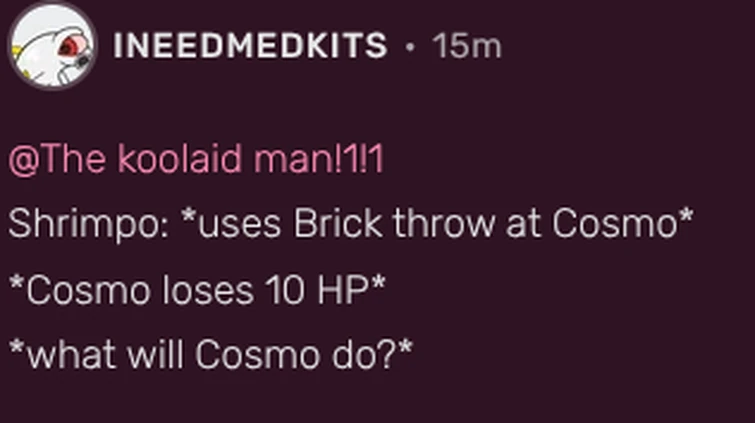This screenshot has height=423, width=755.
Task: Click the word at before Cosmo
Action: click(x=523, y=225)
